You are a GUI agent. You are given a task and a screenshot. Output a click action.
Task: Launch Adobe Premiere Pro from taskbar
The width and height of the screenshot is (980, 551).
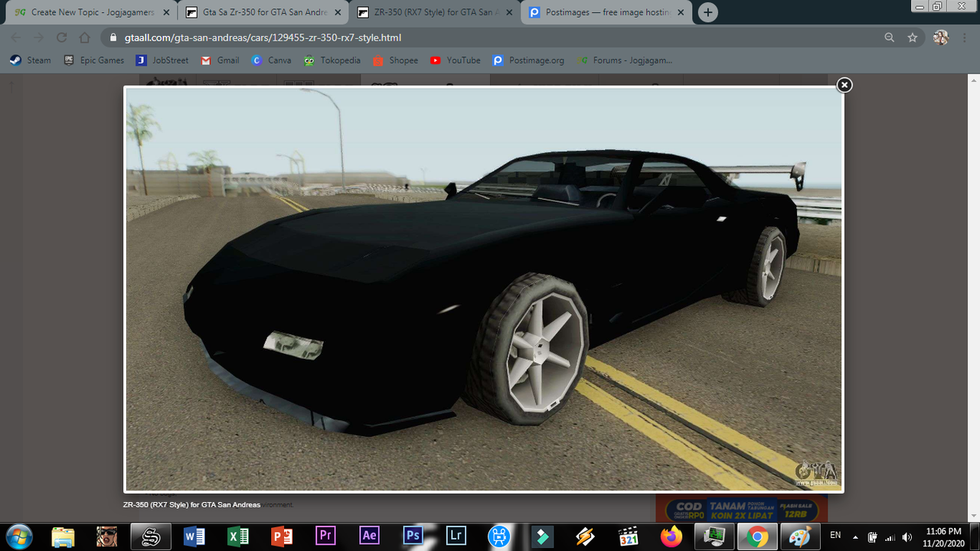coord(325,536)
